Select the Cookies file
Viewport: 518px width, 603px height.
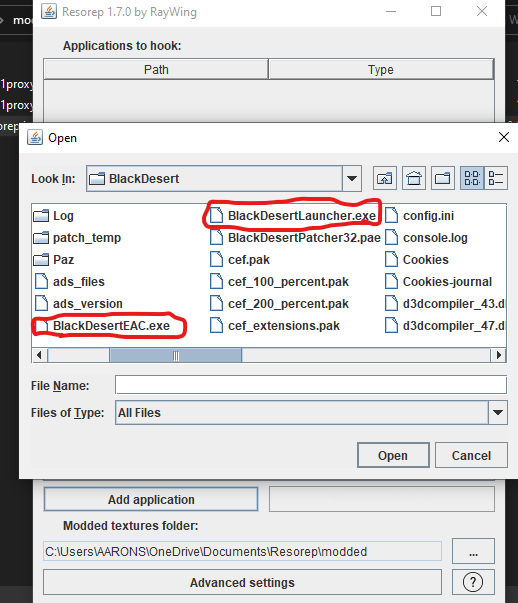coord(417,260)
